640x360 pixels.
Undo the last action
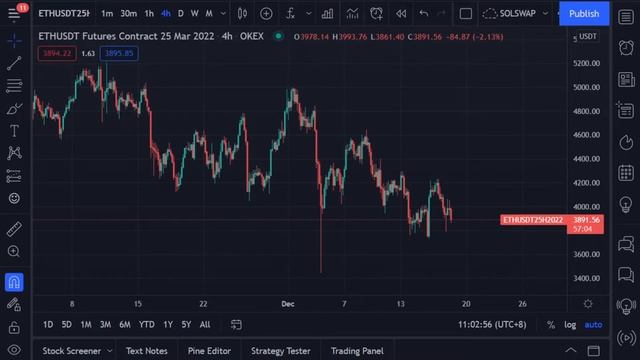pos(424,14)
